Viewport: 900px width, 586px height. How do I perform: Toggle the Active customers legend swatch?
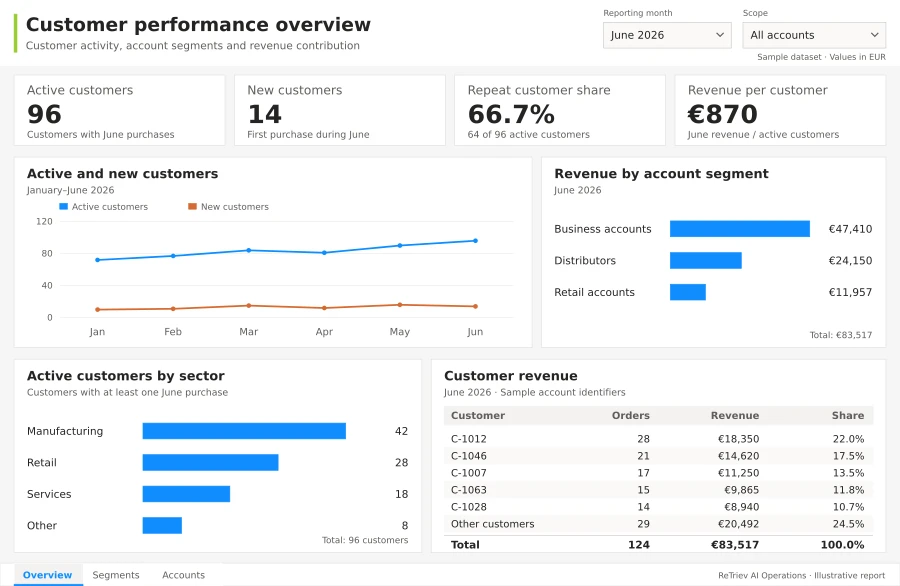tap(64, 207)
